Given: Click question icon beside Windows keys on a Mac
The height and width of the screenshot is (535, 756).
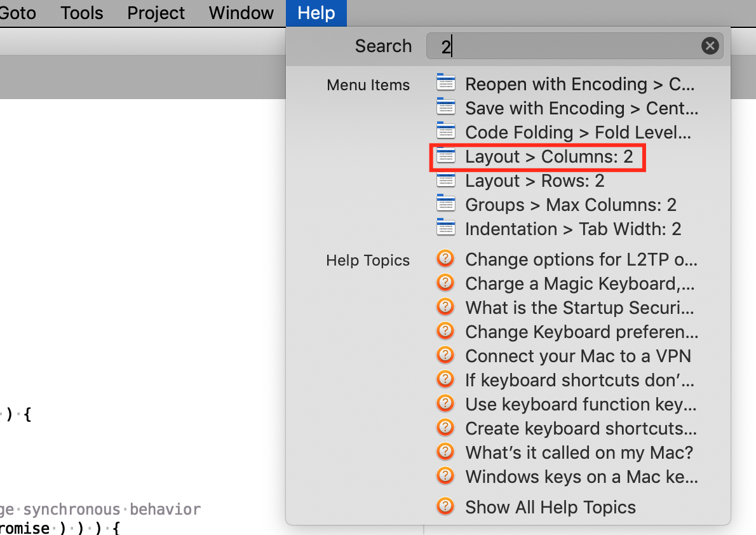Looking at the screenshot, I should coord(445,476).
